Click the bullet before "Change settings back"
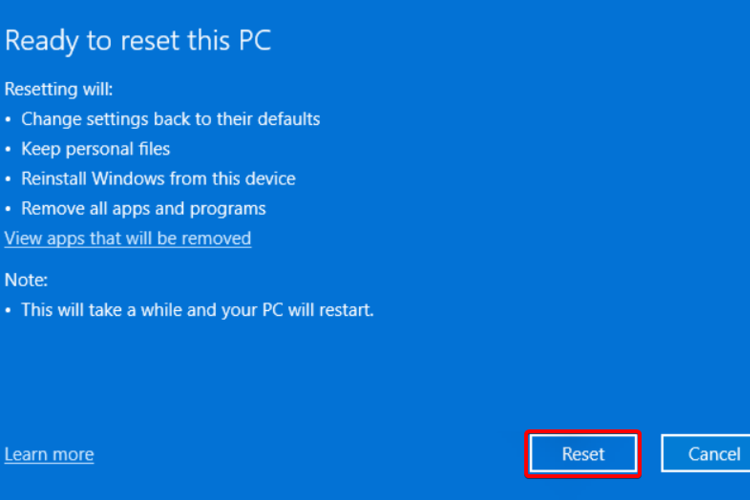Image resolution: width=750 pixels, height=500 pixels. (9, 120)
